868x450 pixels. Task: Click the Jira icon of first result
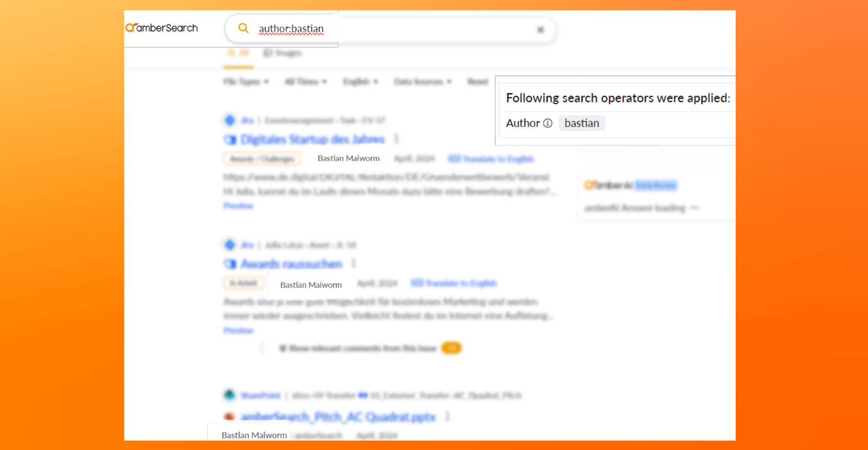point(230,120)
